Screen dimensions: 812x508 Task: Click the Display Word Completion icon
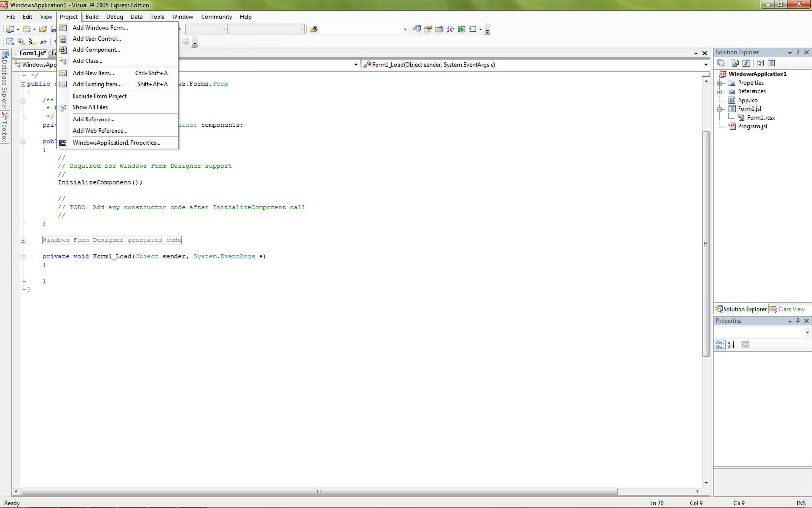click(43, 42)
